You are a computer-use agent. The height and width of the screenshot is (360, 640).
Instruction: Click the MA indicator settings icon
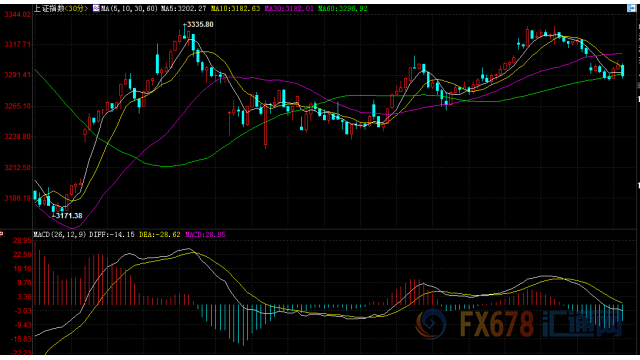96,8
